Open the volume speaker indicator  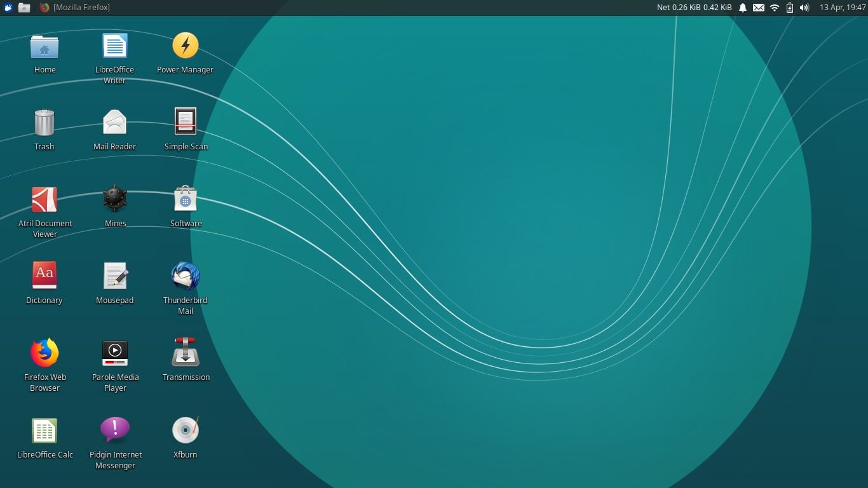point(804,8)
